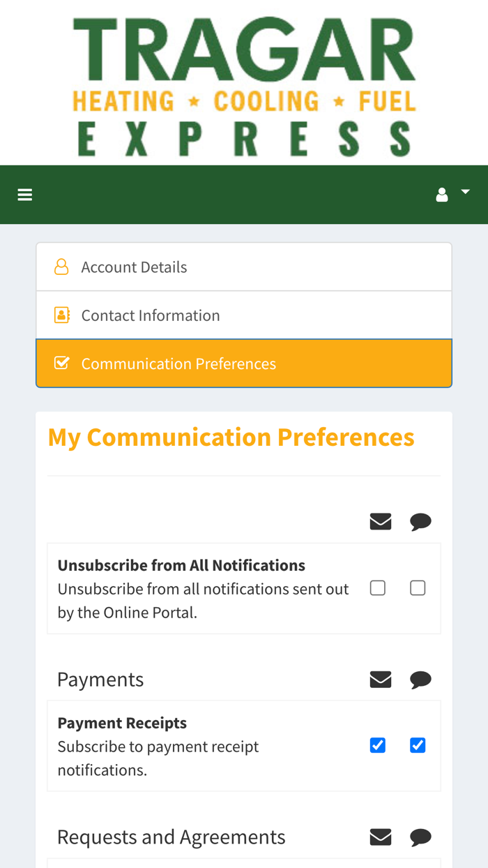Click the email envelope icon beside Payments

[x=381, y=680]
